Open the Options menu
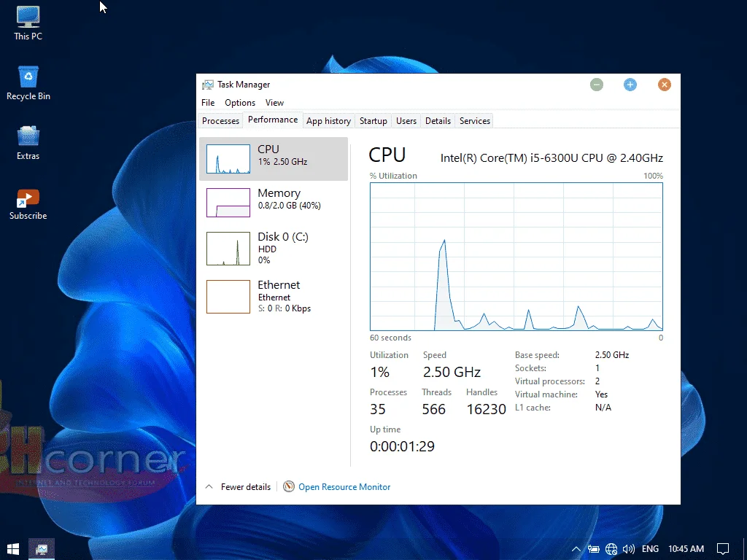Screen dimensions: 747x560 pyautogui.click(x=239, y=103)
